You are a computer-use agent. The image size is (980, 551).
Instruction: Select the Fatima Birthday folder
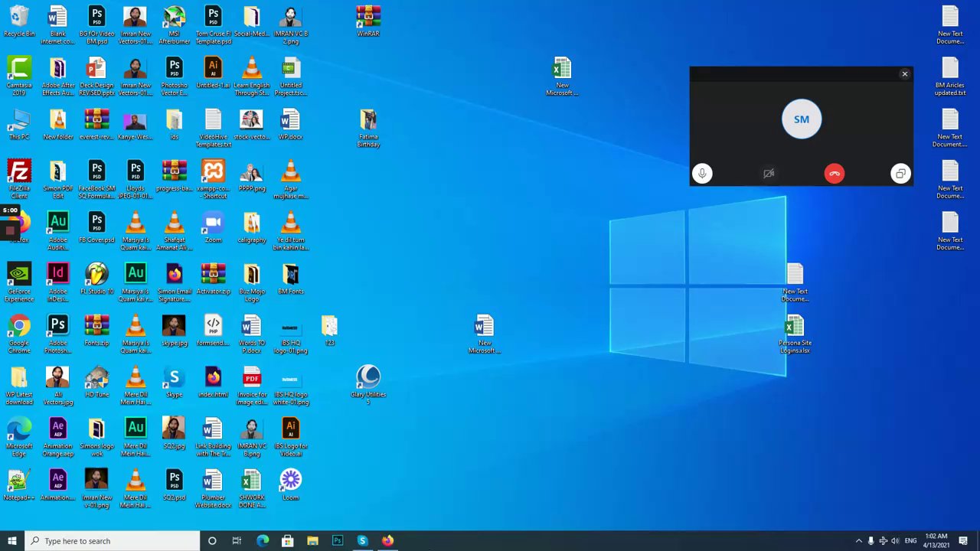tap(368, 128)
